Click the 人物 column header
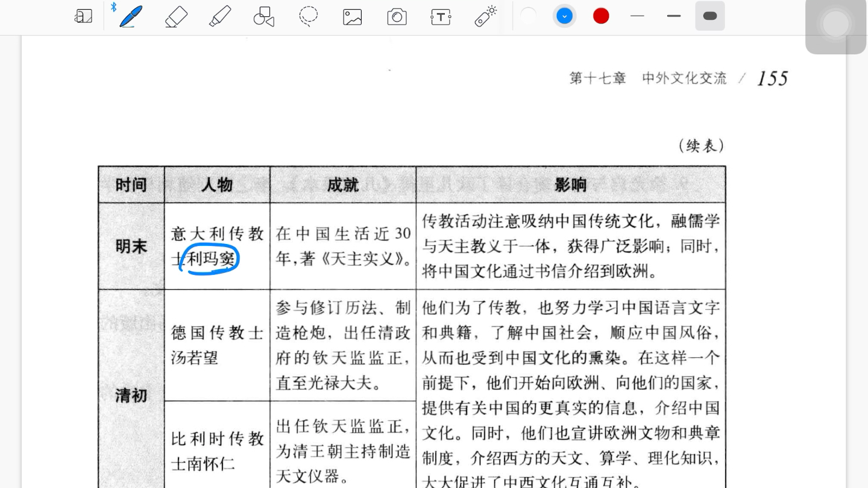Screen dimensions: 868x488 click(217, 185)
